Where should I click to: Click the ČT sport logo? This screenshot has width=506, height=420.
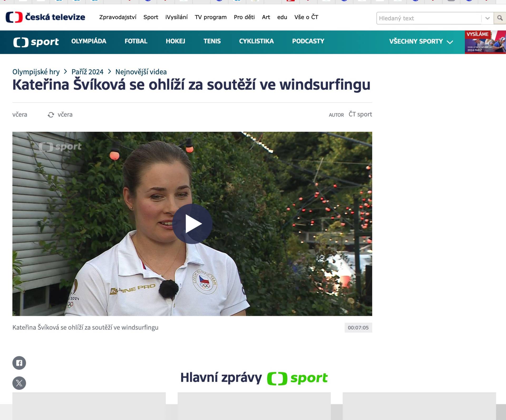click(x=36, y=42)
